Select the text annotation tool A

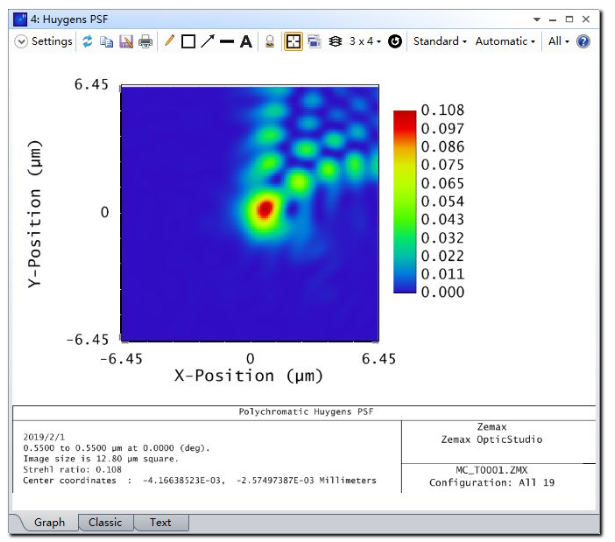(x=245, y=42)
